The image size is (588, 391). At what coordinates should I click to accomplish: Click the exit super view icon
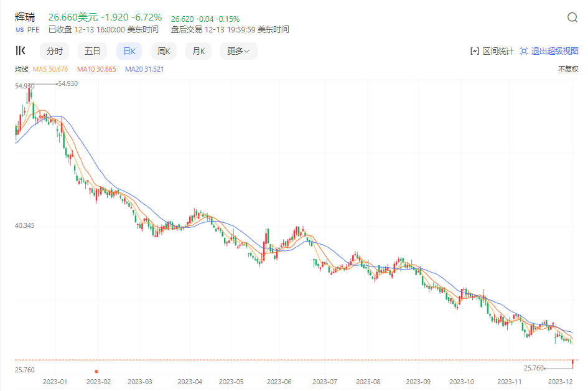[x=524, y=52]
